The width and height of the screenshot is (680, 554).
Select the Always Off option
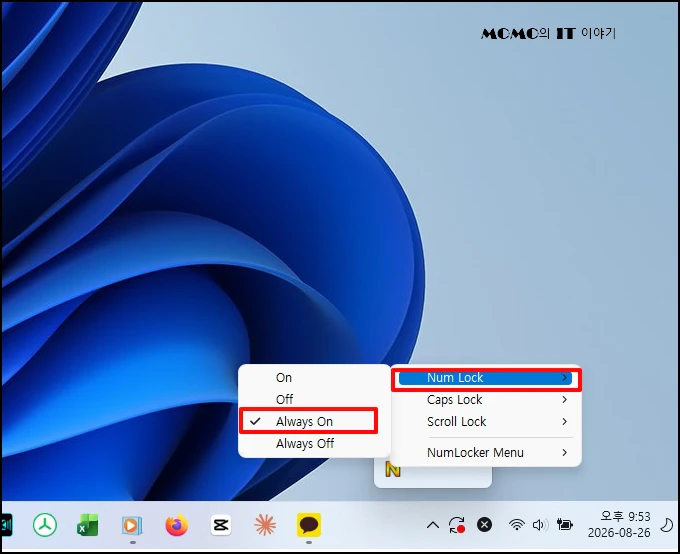click(x=314, y=443)
